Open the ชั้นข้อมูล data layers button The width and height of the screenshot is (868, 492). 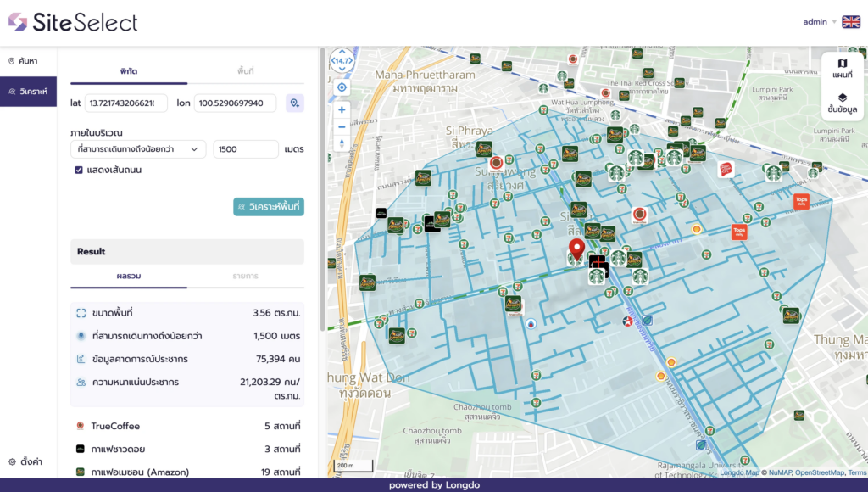tap(842, 103)
